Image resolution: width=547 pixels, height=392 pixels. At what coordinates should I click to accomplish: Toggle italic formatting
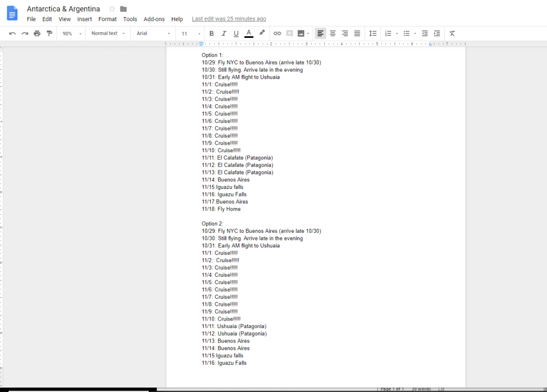click(x=223, y=33)
